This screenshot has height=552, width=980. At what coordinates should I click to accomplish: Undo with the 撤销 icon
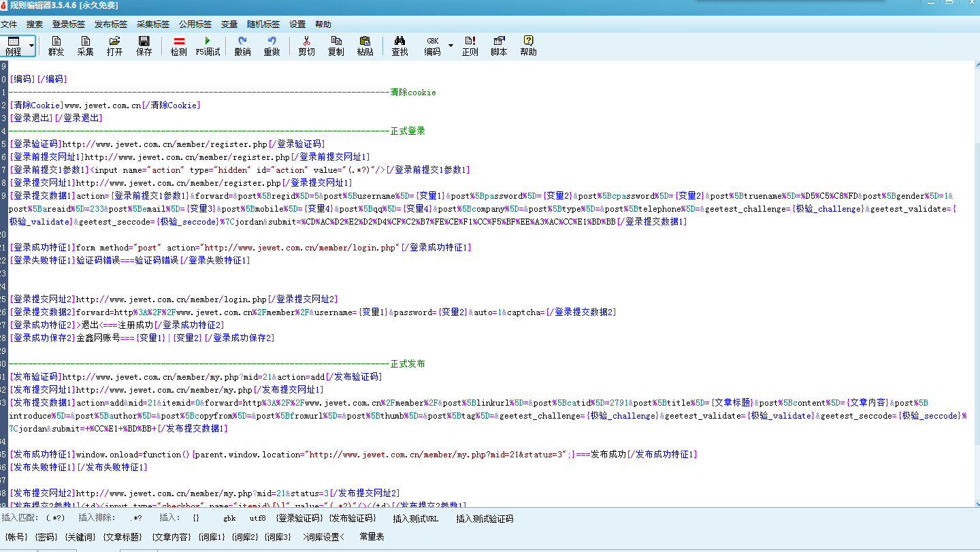[242, 46]
